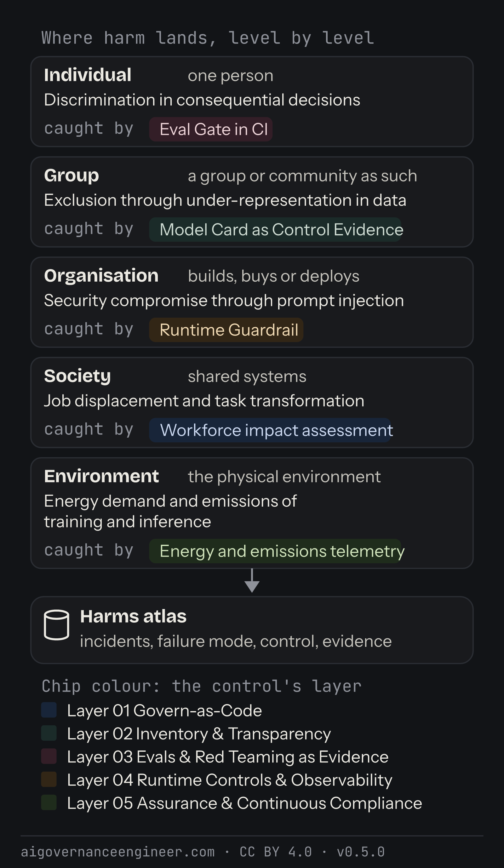This screenshot has height=868, width=504.
Task: Select the Individual level heading
Action: [x=88, y=75]
